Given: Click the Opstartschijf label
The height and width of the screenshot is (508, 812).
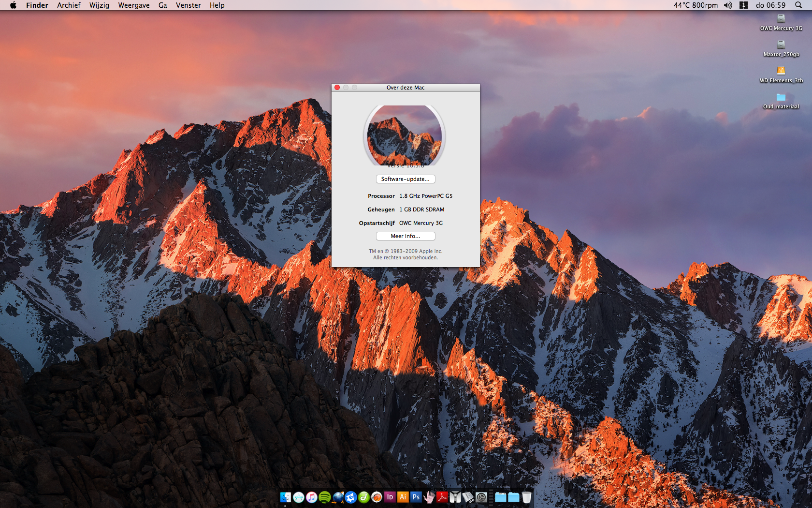Looking at the screenshot, I should pyautogui.click(x=377, y=223).
